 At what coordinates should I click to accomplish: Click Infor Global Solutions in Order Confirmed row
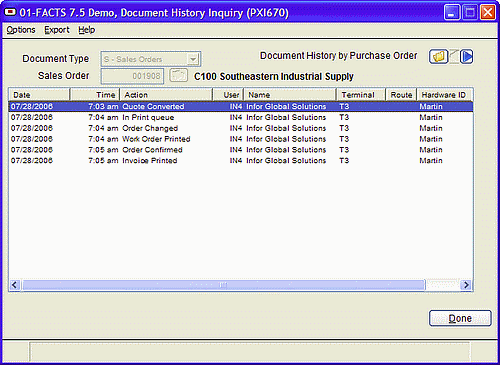[x=286, y=150]
